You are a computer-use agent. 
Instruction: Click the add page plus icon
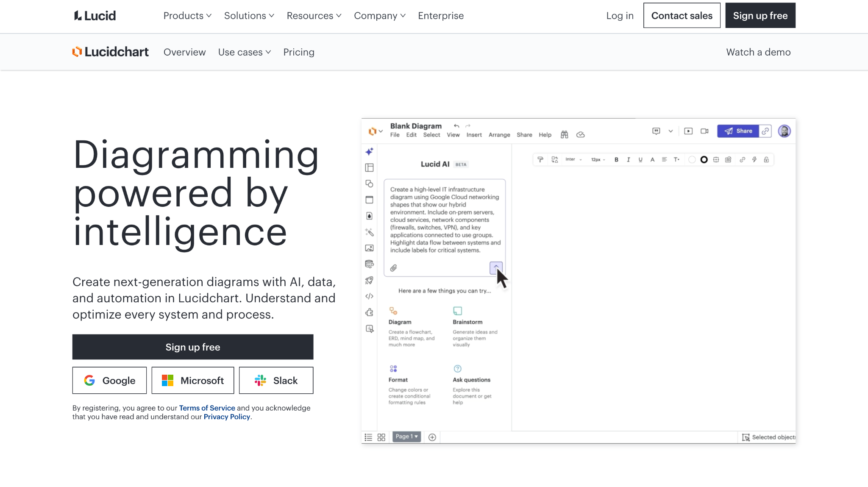(432, 437)
